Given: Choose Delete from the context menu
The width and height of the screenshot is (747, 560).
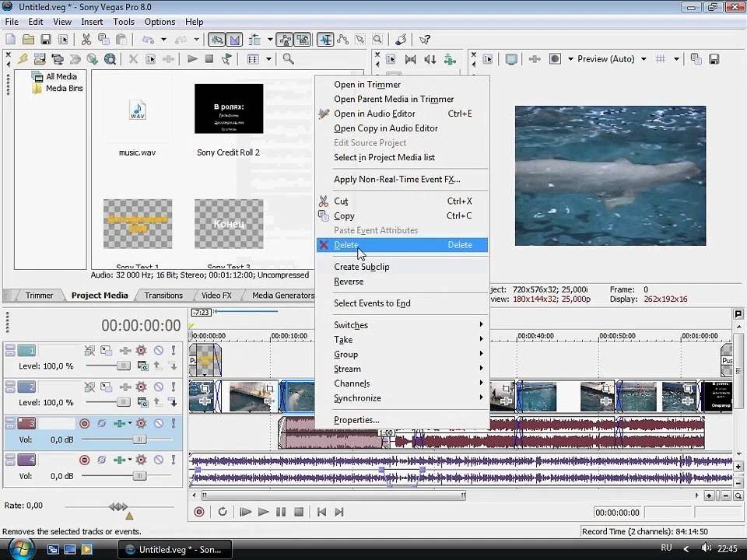Looking at the screenshot, I should coord(402,245).
